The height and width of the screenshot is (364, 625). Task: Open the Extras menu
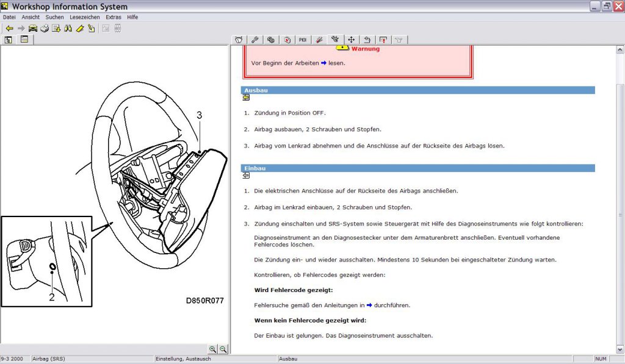click(113, 17)
